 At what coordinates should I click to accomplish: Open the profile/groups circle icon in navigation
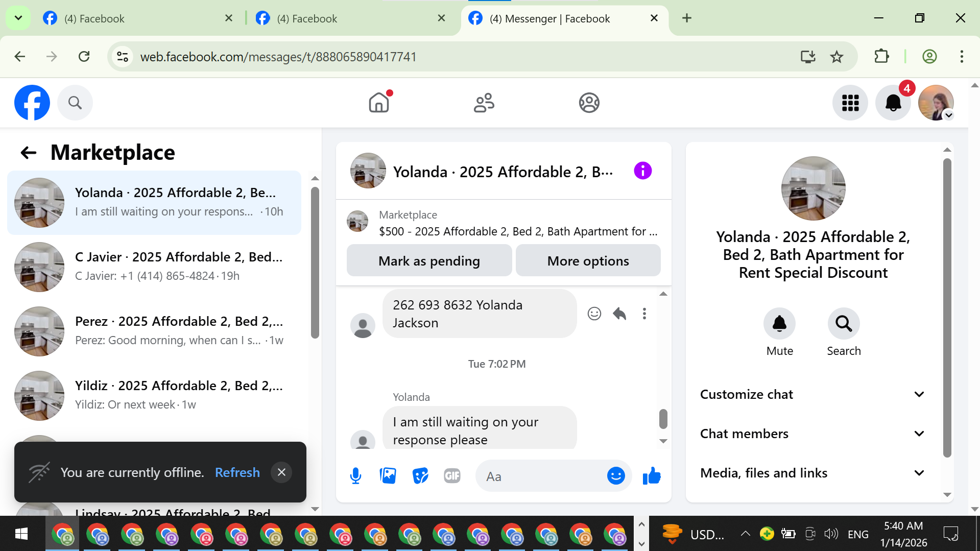click(x=589, y=103)
